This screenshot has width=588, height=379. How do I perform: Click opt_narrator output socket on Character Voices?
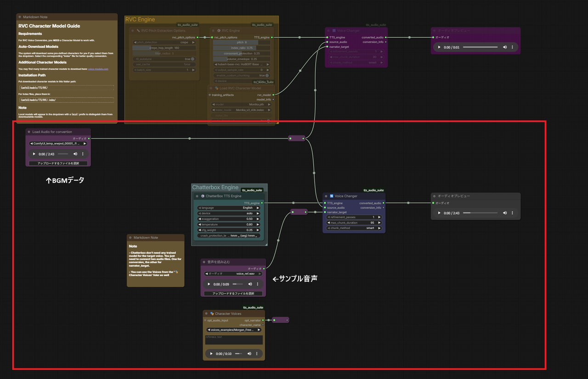(263, 320)
